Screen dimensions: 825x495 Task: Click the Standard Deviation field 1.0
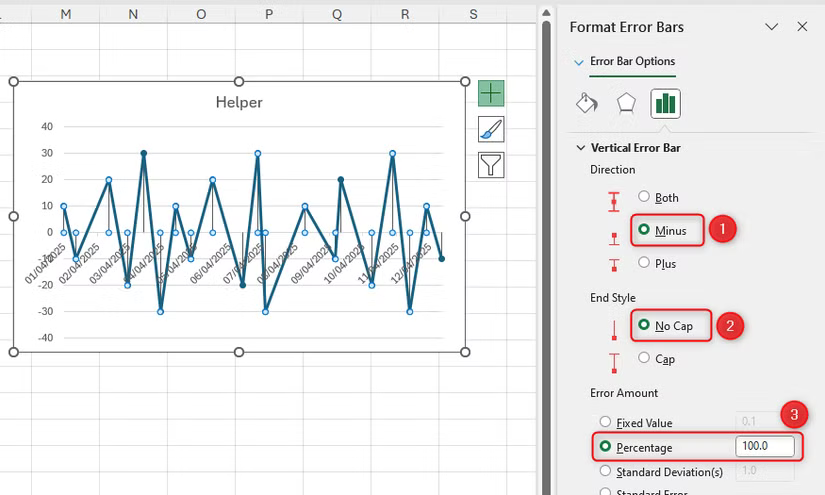(764, 470)
